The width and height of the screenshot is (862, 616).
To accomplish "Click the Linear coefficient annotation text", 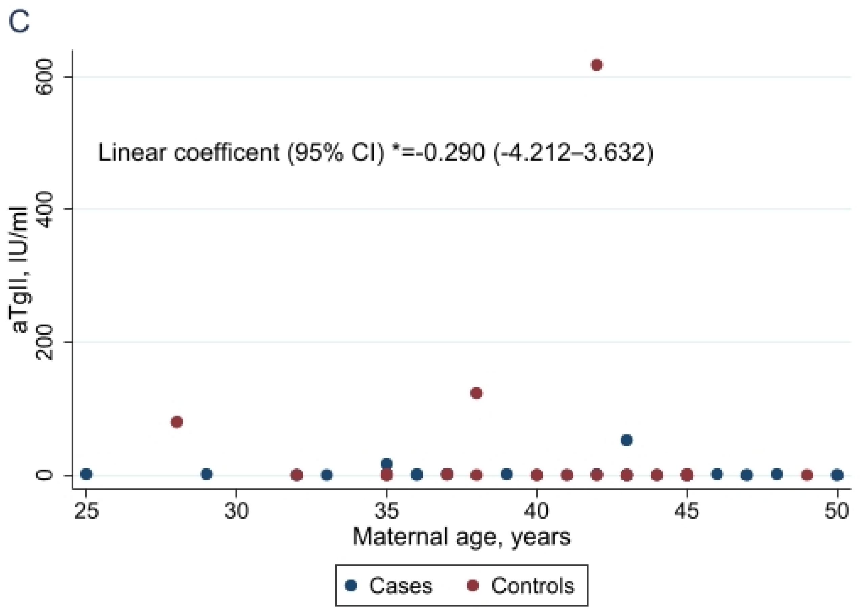I will (376, 153).
